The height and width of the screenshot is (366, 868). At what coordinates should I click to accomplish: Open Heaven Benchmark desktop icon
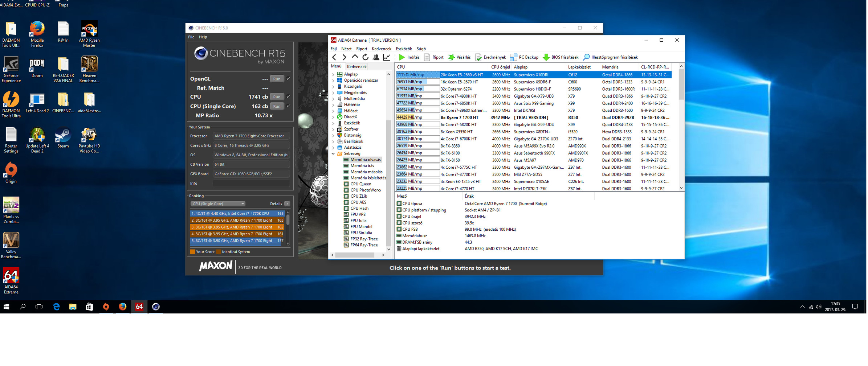click(x=89, y=69)
